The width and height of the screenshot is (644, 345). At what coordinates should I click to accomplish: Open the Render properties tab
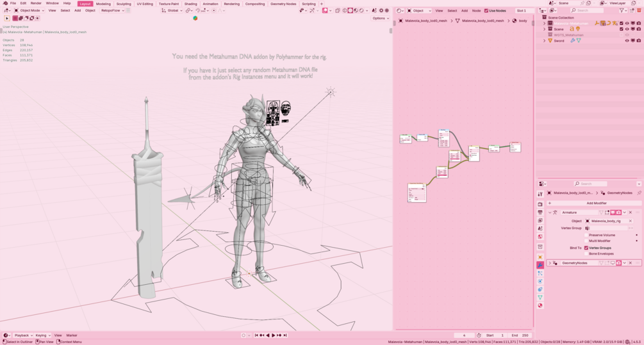click(x=540, y=204)
